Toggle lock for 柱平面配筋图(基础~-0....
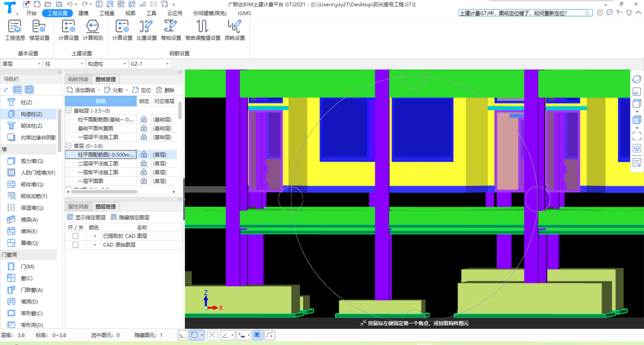The width and height of the screenshot is (644, 345). click(x=144, y=120)
